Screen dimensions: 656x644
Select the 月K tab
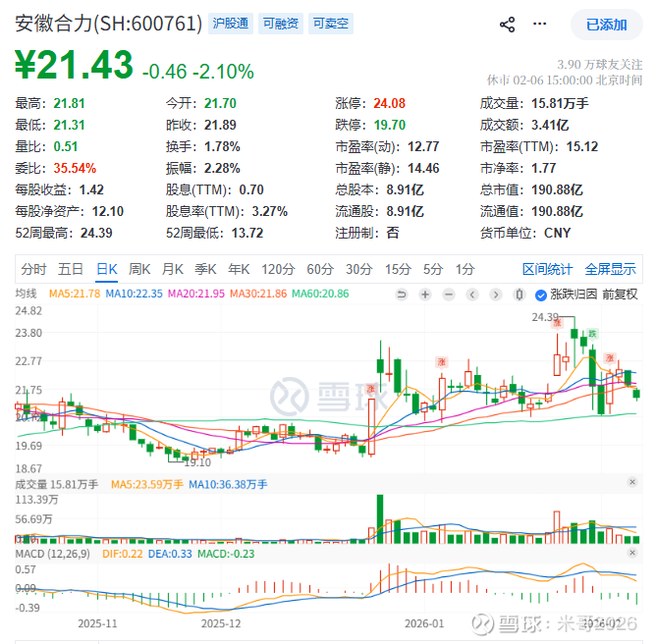(173, 269)
